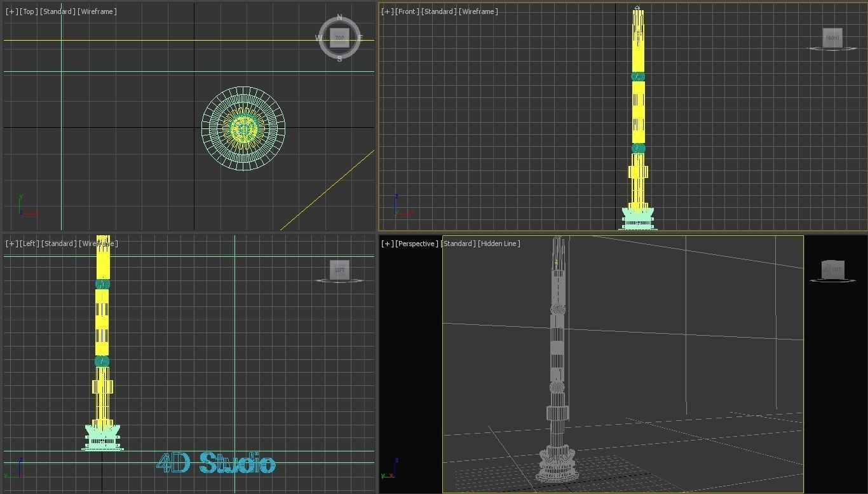Open the [Front] view label menu

click(407, 11)
